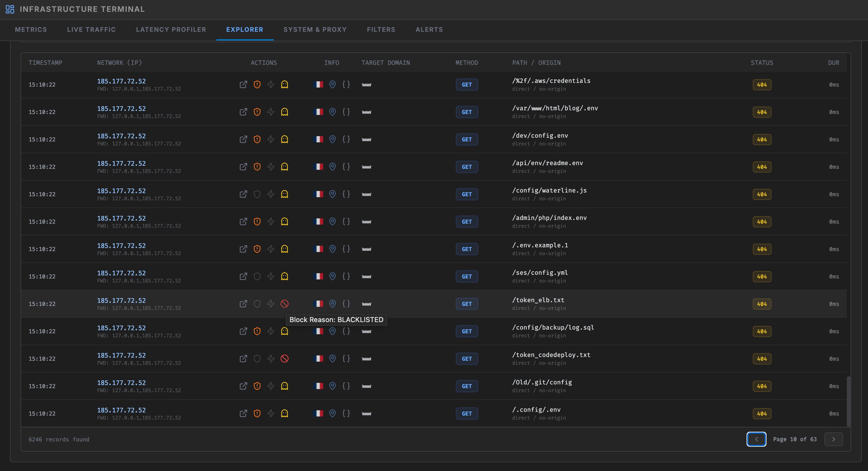Viewport: 868px width, 471px height.
Task: Open JSON braces icon in /config/backup/log.sql row
Action: [346, 331]
